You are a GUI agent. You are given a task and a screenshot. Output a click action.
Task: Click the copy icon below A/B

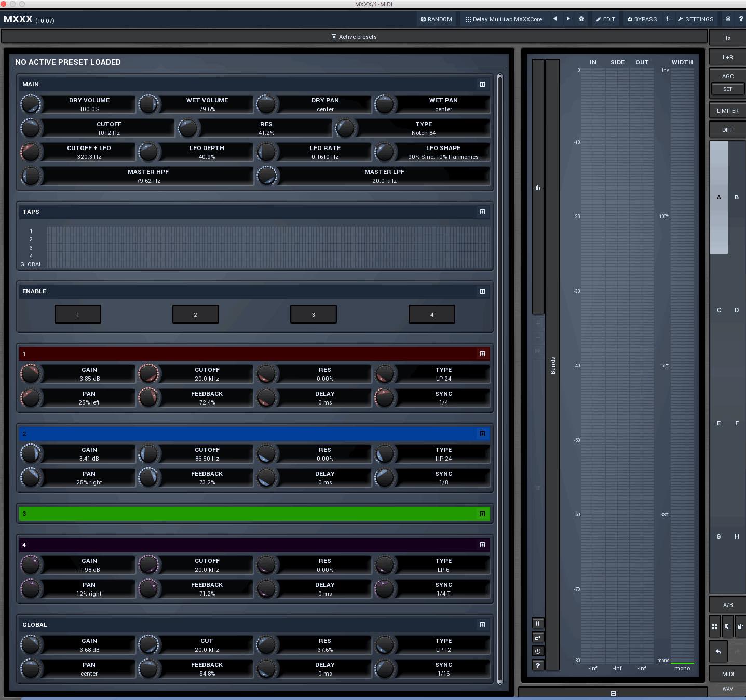(x=728, y=626)
